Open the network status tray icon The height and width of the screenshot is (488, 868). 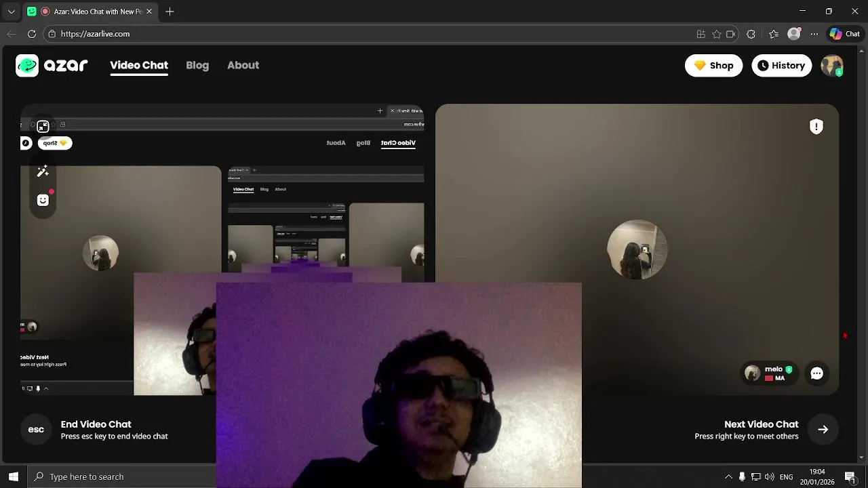[755, 476]
